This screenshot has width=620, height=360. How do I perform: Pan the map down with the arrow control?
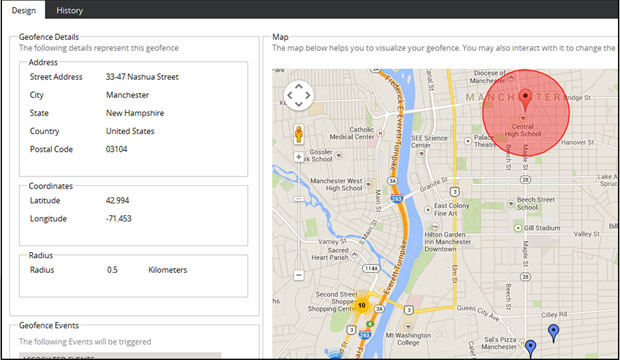tap(299, 104)
